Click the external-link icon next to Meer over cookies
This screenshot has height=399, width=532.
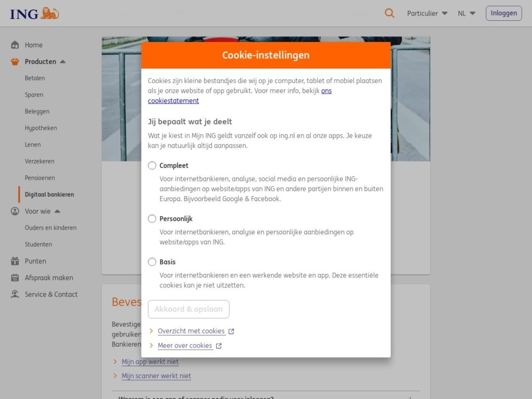[x=219, y=345]
